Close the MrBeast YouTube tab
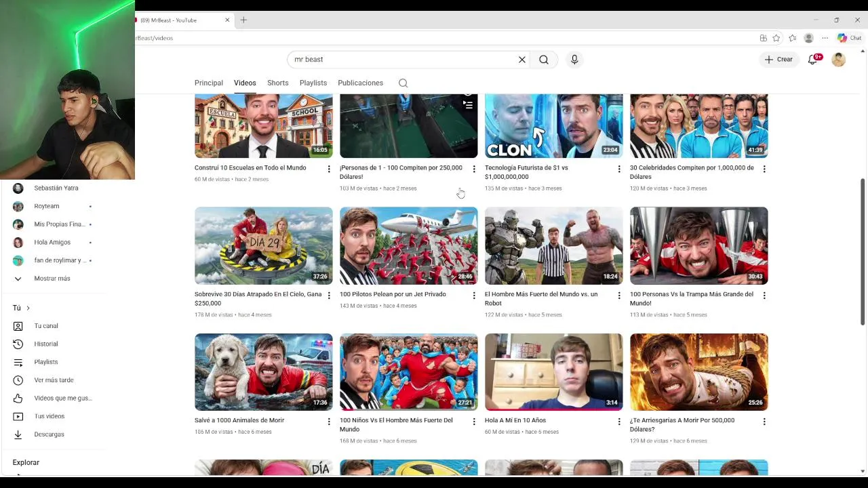Viewport: 868px width, 488px height. point(227,20)
